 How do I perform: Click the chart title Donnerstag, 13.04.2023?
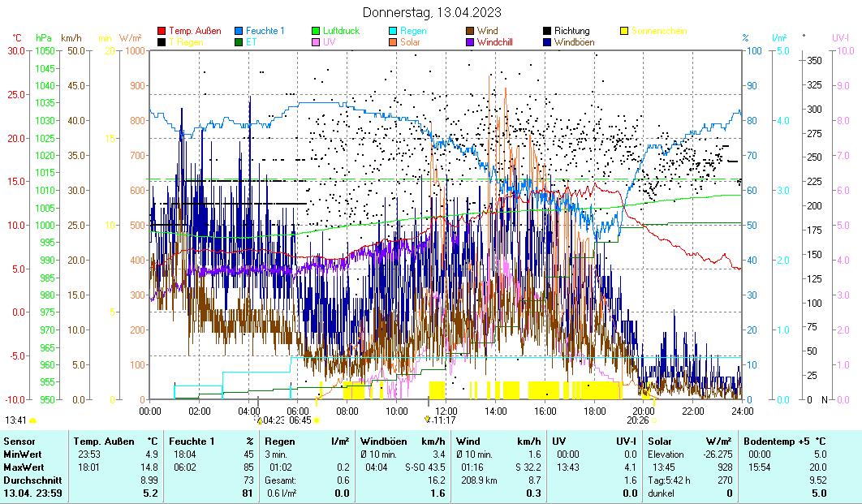point(431,12)
